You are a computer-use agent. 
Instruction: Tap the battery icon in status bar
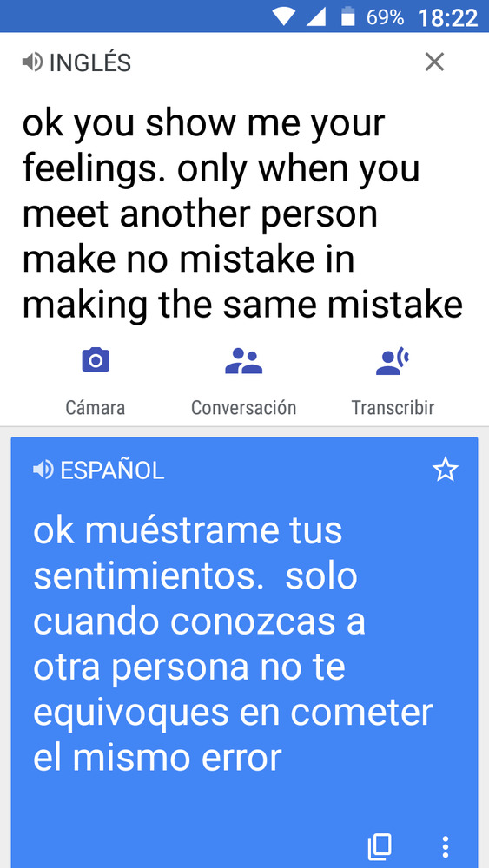(x=347, y=16)
